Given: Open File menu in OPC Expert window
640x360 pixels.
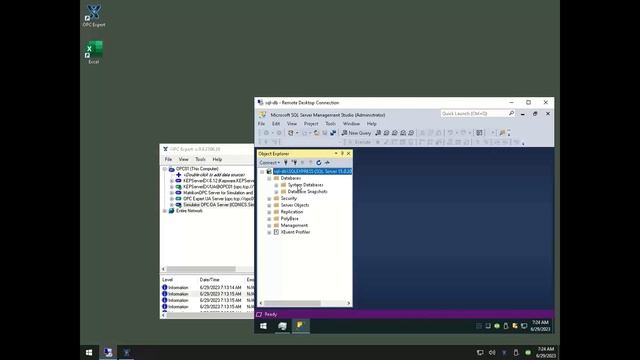Looking at the screenshot, I should (168, 159).
